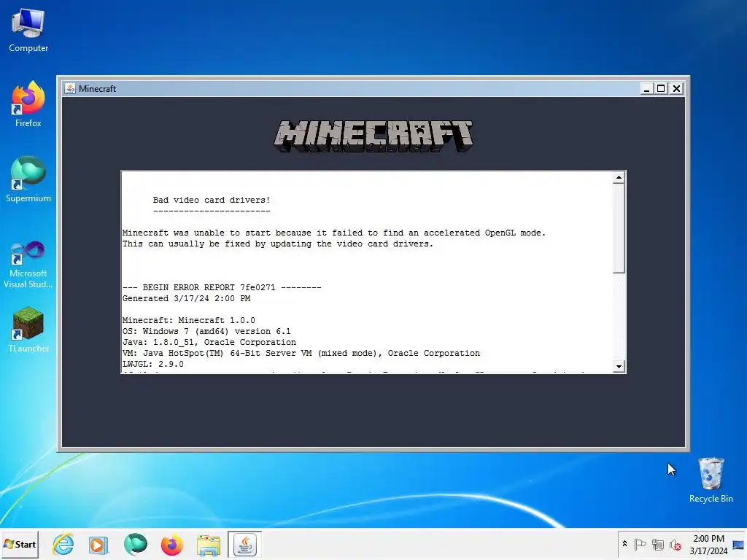Click the error report scroll down arrow
Image resolution: width=747 pixels, height=560 pixels.
tap(619, 366)
